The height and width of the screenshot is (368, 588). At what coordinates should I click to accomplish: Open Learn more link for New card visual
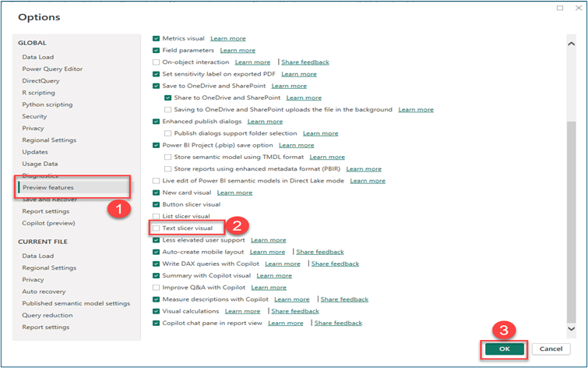tap(234, 193)
